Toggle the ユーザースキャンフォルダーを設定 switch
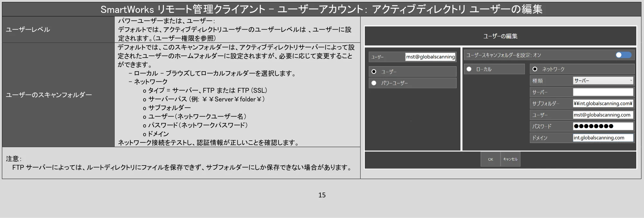644x218 pixels. coord(623,55)
